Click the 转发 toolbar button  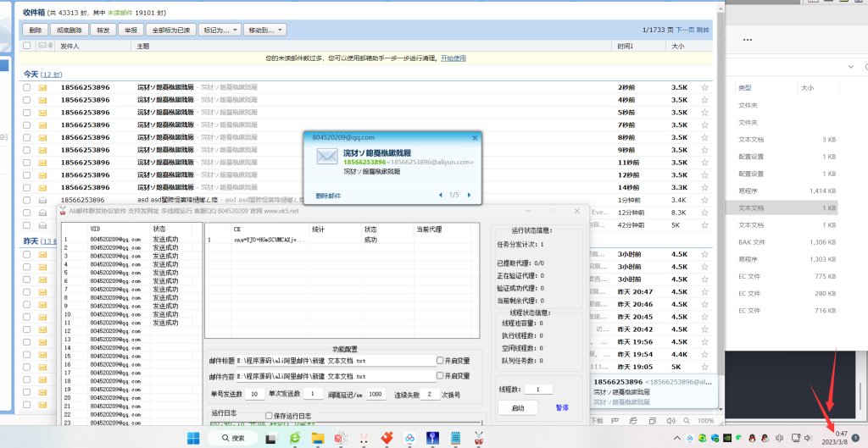103,30
